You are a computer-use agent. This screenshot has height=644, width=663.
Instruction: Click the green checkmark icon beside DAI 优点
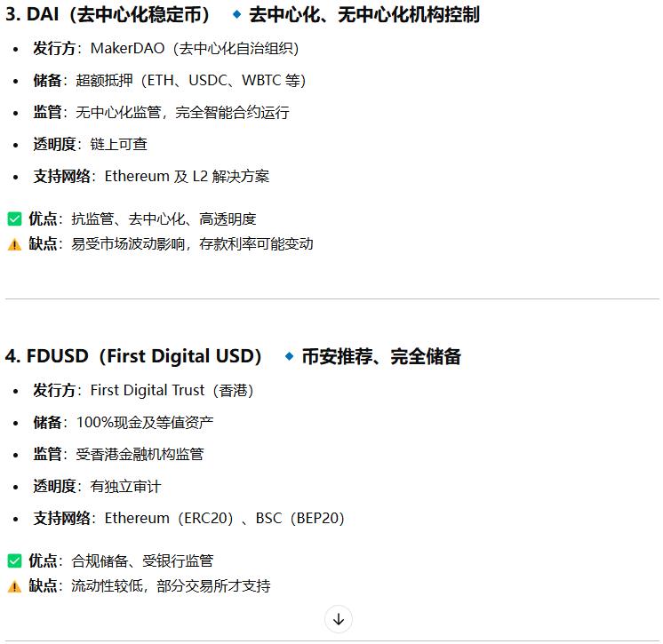(x=14, y=219)
